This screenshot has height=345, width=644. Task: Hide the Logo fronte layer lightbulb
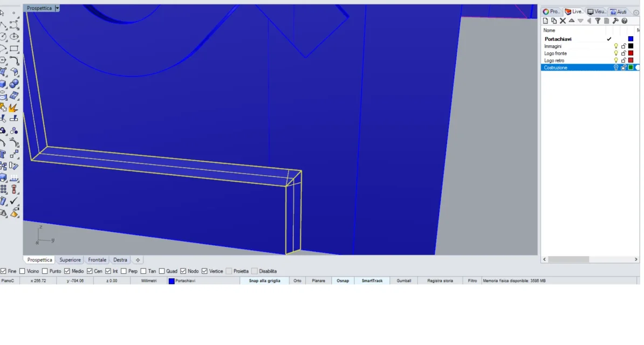click(x=616, y=53)
